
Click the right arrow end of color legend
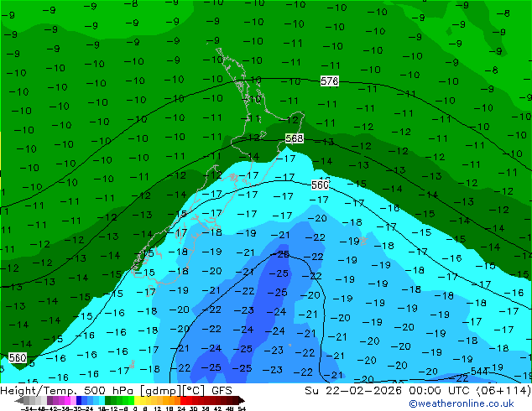pos(242,401)
